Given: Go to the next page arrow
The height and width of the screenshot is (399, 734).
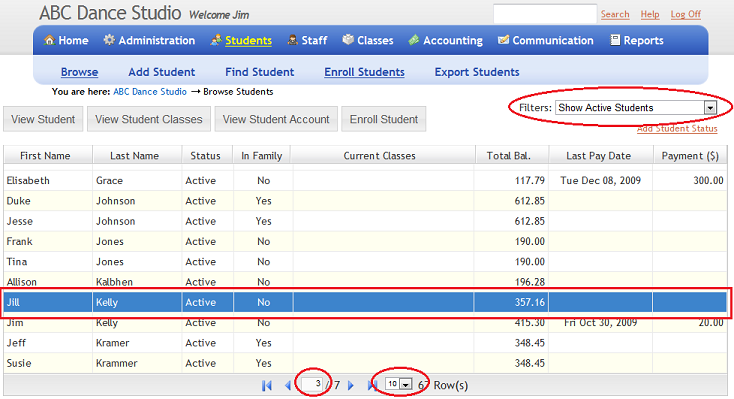Looking at the screenshot, I should pyautogui.click(x=351, y=385).
